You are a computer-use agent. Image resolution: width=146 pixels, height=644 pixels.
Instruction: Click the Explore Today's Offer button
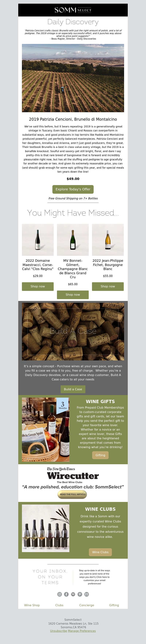tap(73, 189)
